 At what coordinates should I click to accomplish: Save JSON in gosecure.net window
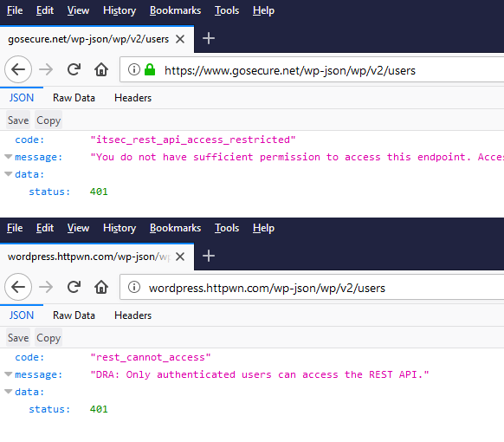(18, 120)
